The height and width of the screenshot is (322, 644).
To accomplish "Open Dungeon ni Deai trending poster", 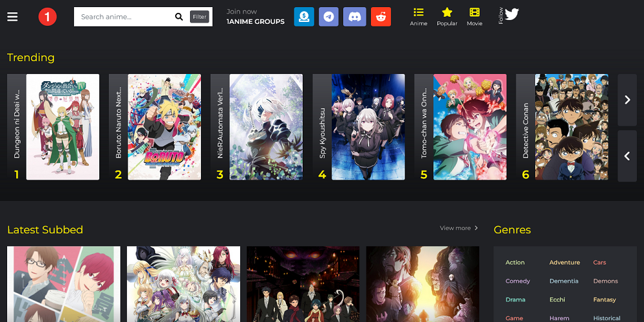I will (63, 127).
